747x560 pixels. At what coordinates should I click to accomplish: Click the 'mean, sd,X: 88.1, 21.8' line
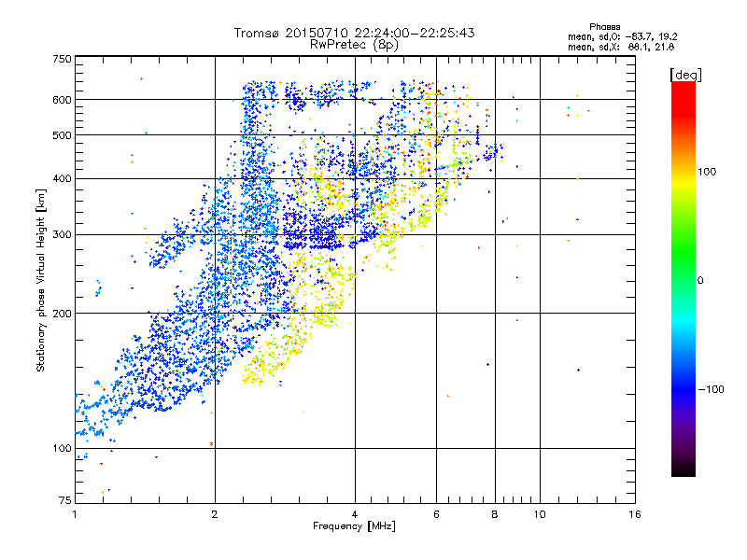(x=621, y=47)
